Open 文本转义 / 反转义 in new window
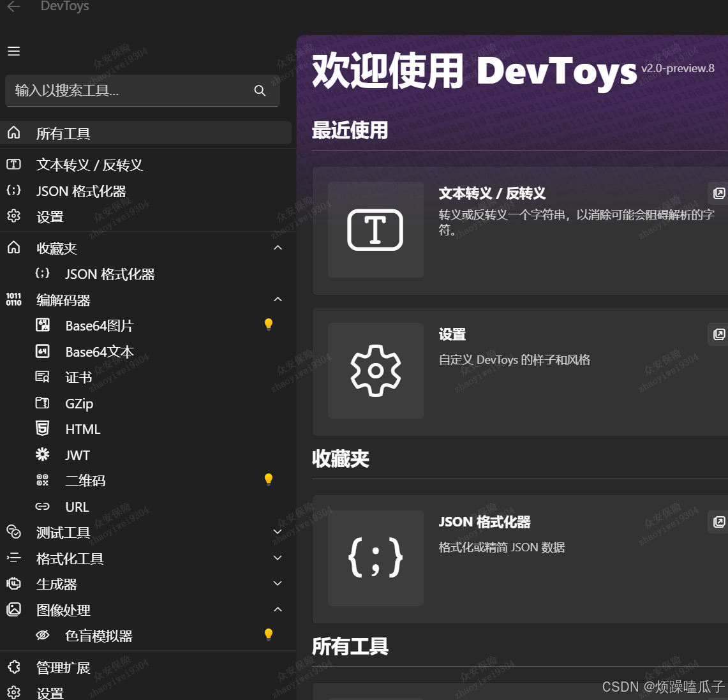This screenshot has width=728, height=700. click(718, 193)
